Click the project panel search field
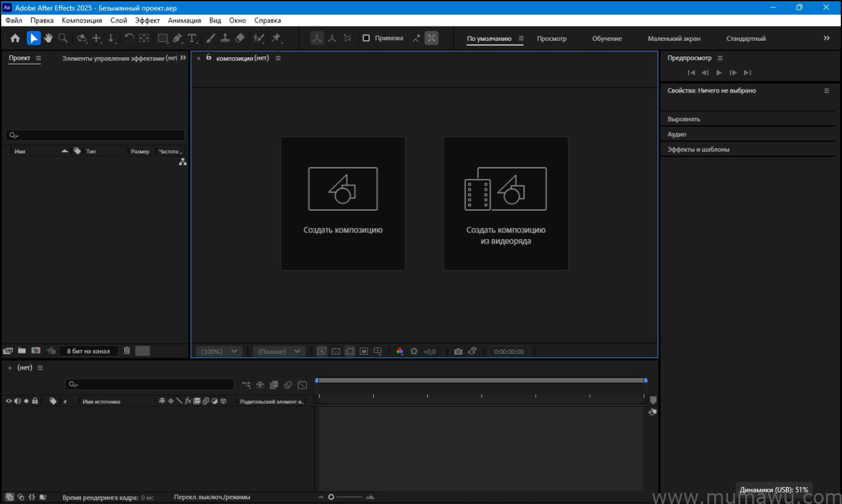 [95, 135]
